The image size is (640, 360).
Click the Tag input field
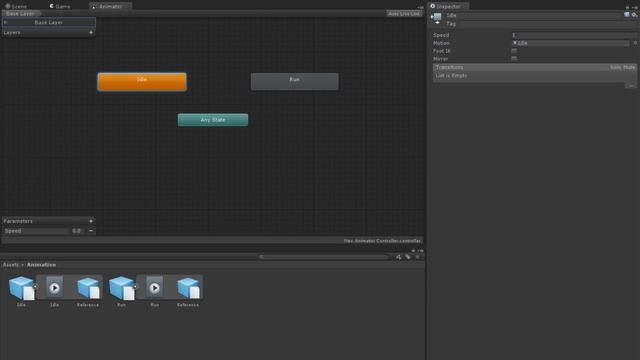547,24
